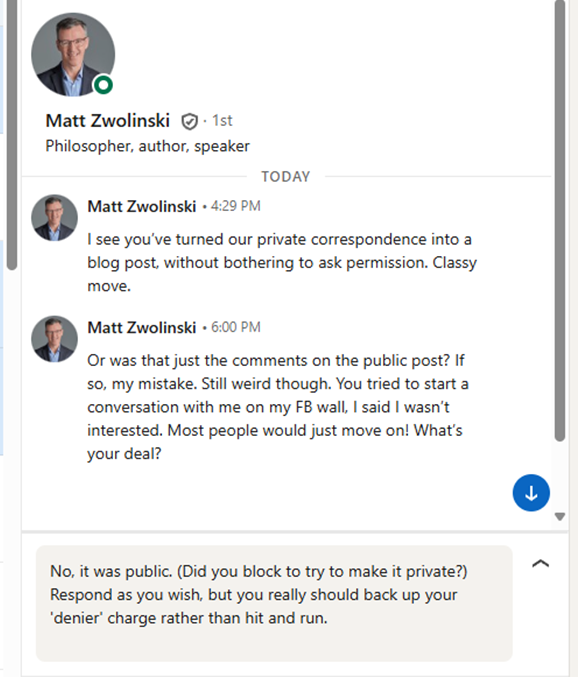This screenshot has height=677, width=578.
Task: Click the scrollbar down arrow below the conversation
Action: coord(560,516)
